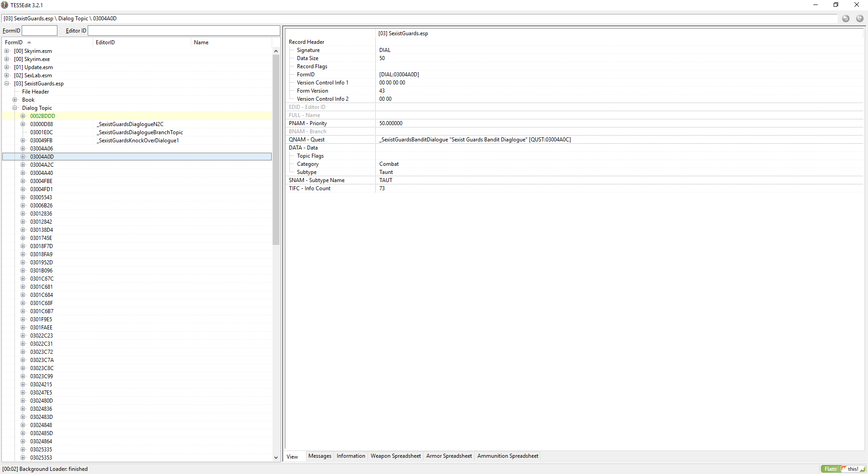Expand record 0002BDDD

[x=23, y=116]
